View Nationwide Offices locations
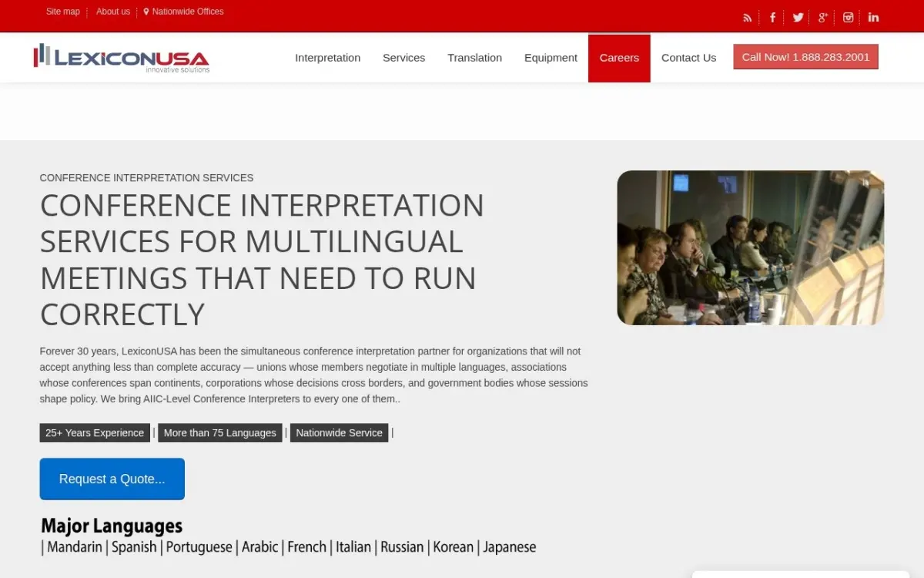Viewport: 924px width, 578px height. (184, 12)
